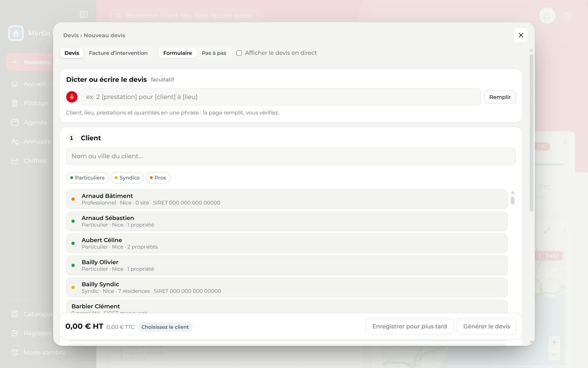Toggle the Particuliers client filter chip
Image resolution: width=588 pixels, height=368 pixels.
click(87, 178)
